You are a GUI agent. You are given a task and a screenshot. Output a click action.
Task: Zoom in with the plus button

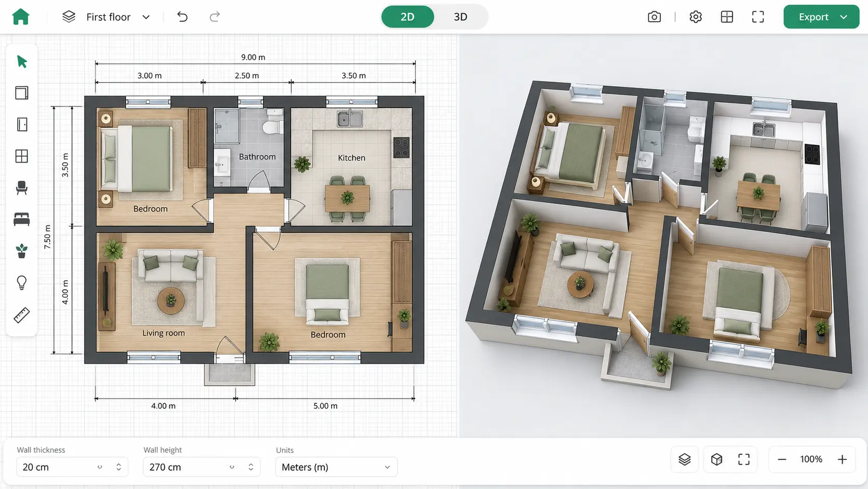click(x=842, y=459)
